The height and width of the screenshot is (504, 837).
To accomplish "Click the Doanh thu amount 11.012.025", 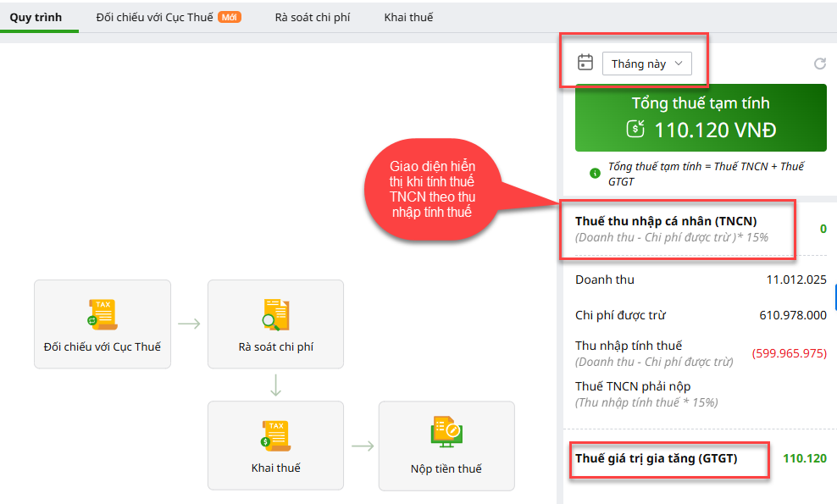I will click(x=795, y=280).
